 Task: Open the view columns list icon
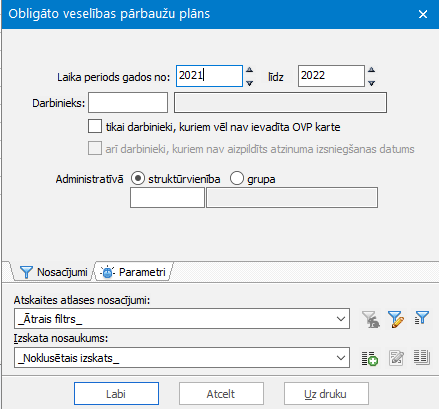click(422, 357)
